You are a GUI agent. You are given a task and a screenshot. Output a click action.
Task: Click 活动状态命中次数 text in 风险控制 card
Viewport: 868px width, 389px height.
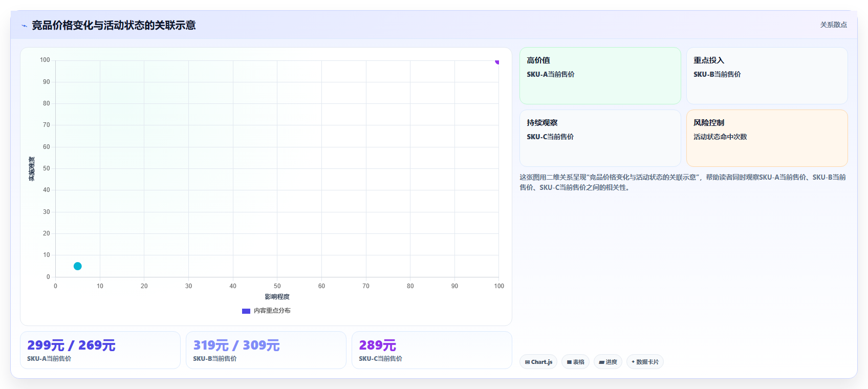pyautogui.click(x=720, y=137)
